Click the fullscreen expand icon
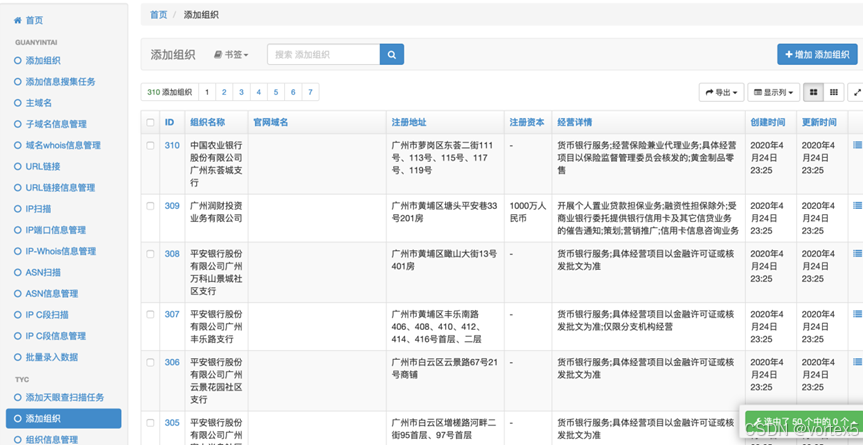The image size is (863, 445). point(856,92)
